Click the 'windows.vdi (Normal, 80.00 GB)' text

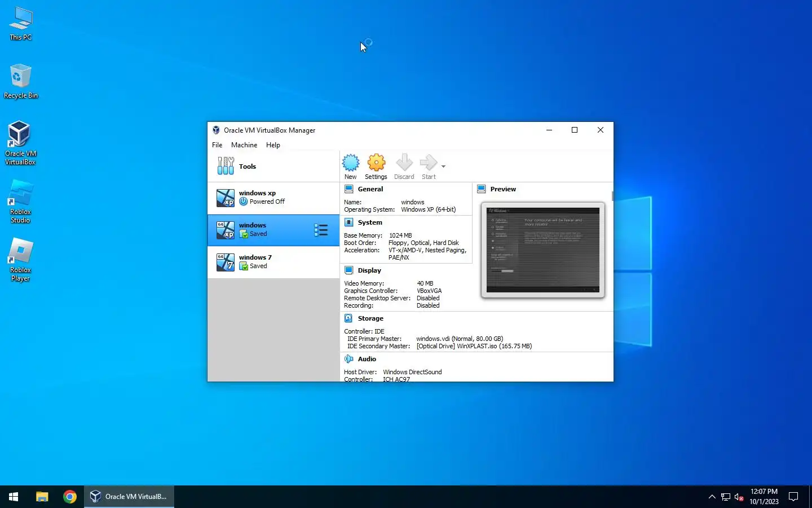click(460, 339)
